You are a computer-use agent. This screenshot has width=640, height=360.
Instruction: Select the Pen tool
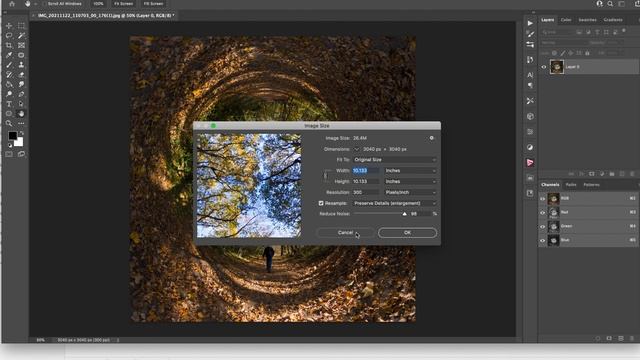click(21, 94)
